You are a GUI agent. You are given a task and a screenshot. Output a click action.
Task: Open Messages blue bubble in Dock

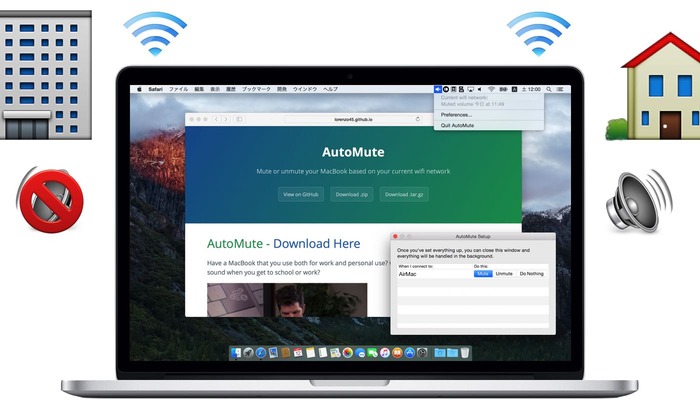(360, 353)
